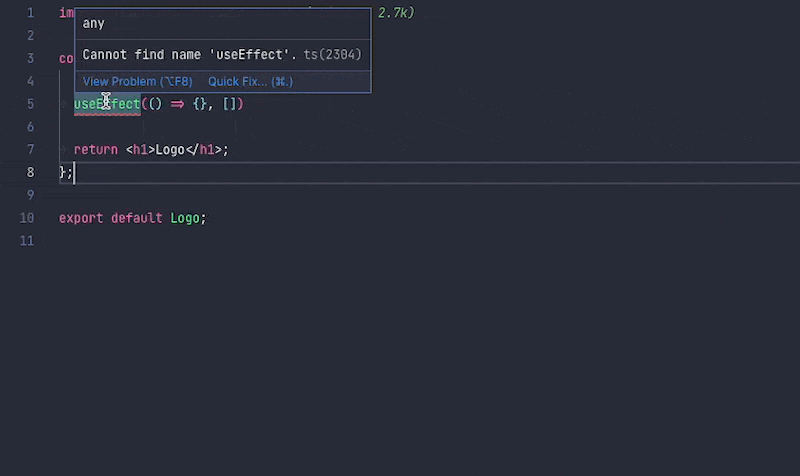800x476 pixels.
Task: Open the Quick Fix link in hover popup
Action: tap(251, 82)
